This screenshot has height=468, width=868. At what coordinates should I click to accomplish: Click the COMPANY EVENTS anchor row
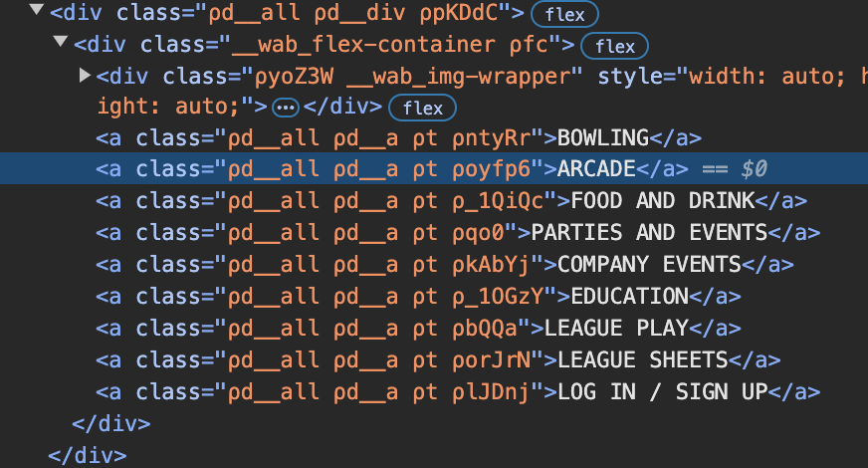(x=649, y=264)
